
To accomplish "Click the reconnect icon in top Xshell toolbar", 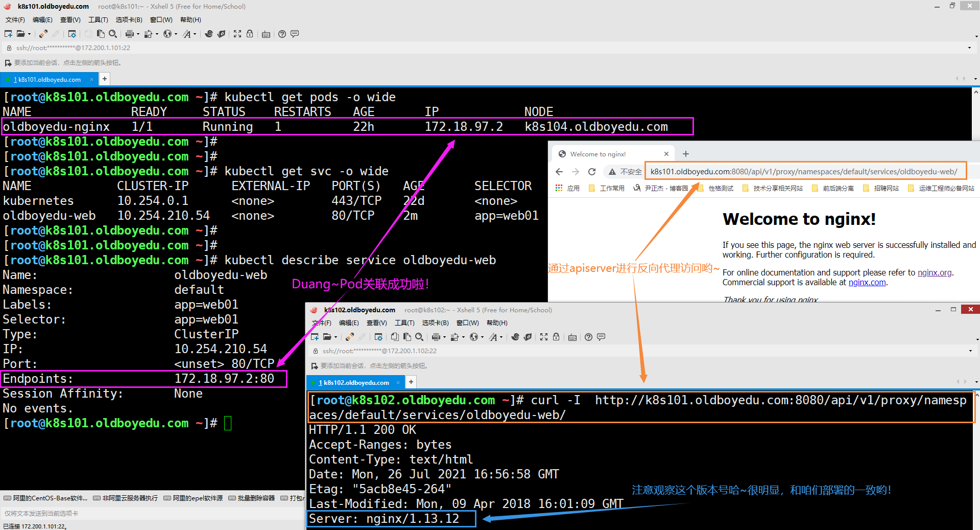I will click(x=43, y=34).
